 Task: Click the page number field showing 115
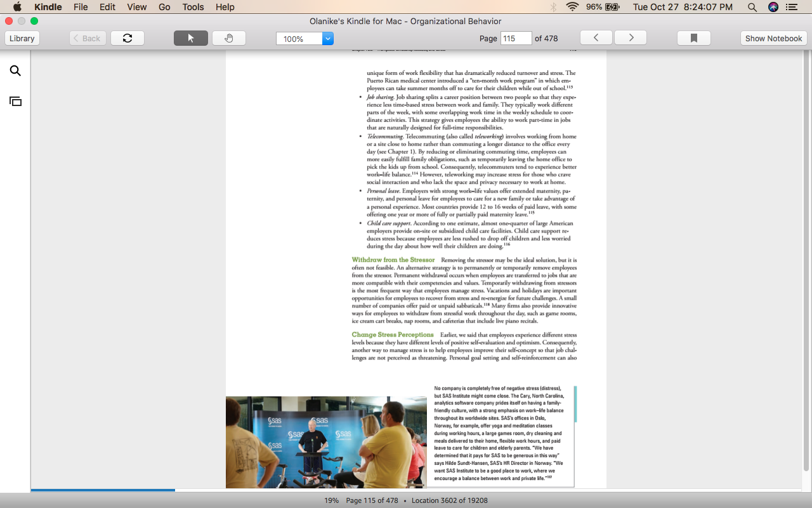click(516, 38)
